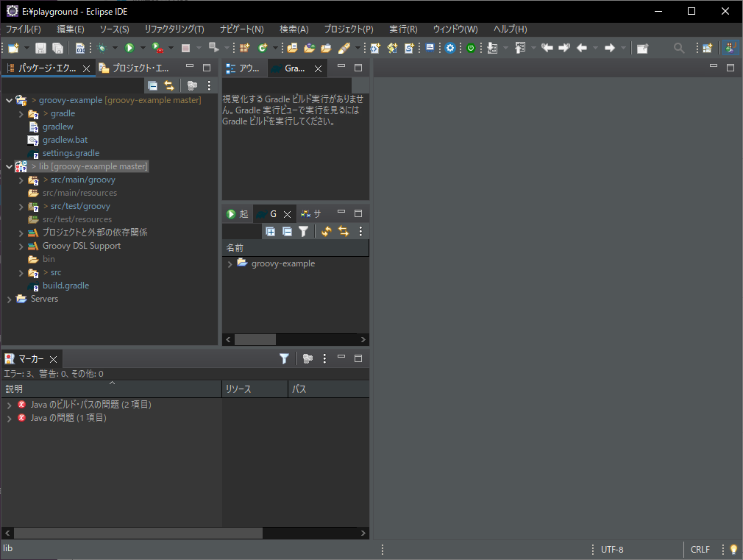
Task: Expand the Java のビルド・パスの問題 marker group
Action: coord(9,405)
